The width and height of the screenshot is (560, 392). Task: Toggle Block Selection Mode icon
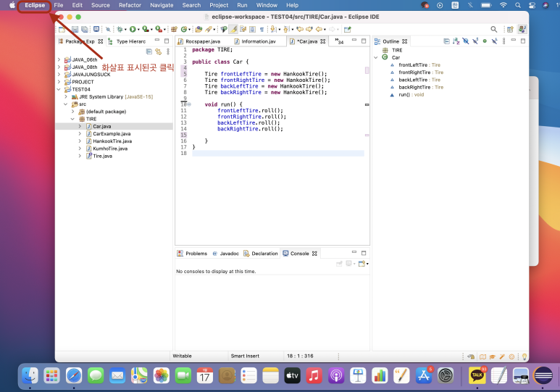point(252,29)
